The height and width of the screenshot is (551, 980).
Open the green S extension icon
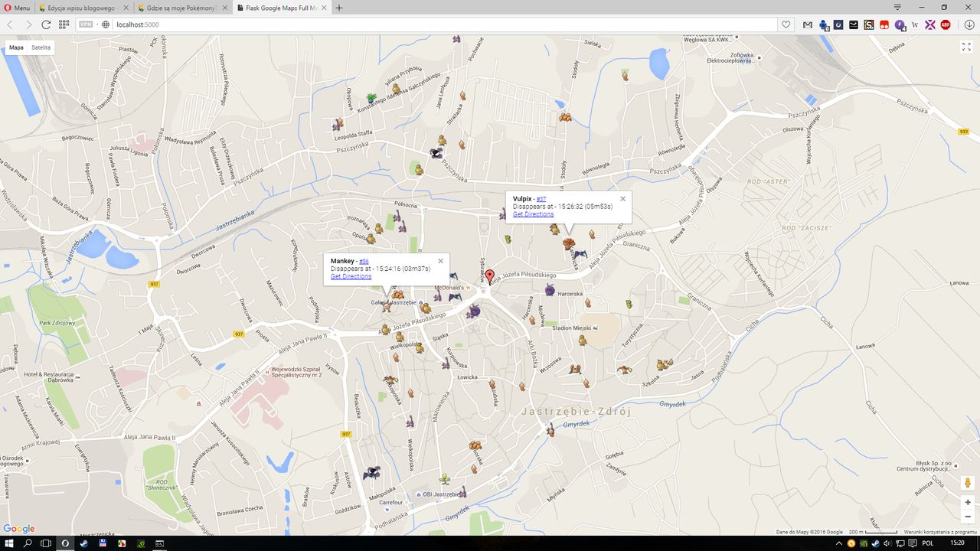coord(869,24)
